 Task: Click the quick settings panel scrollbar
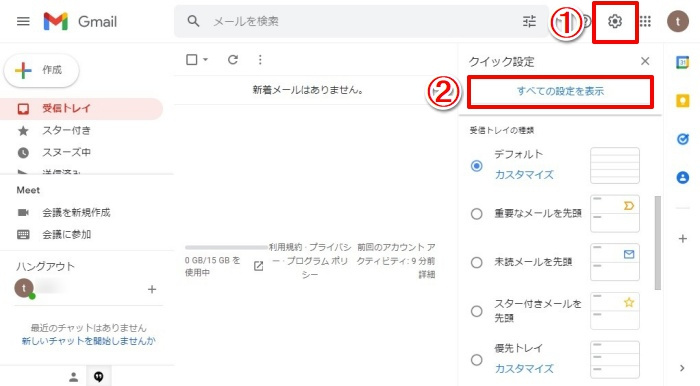click(x=657, y=243)
